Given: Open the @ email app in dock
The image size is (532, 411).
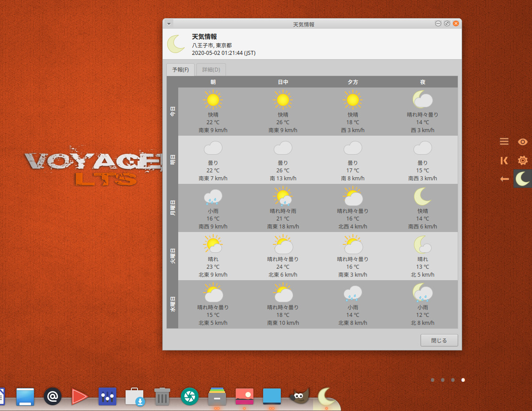Looking at the screenshot, I should 53,396.
